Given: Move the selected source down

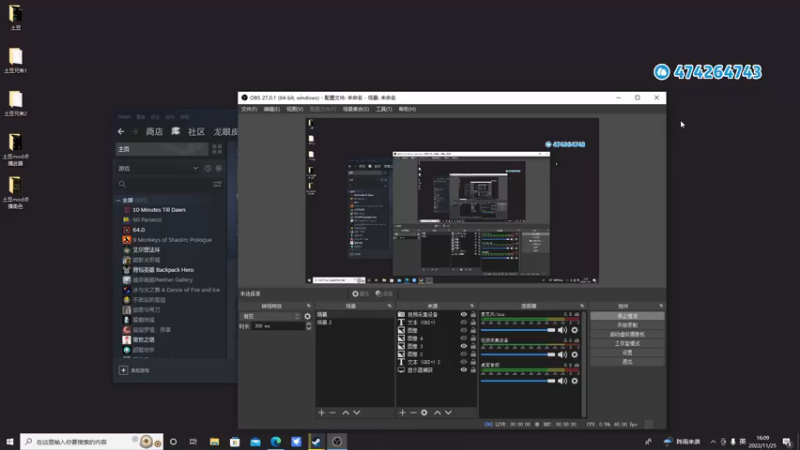Looking at the screenshot, I should (x=448, y=412).
